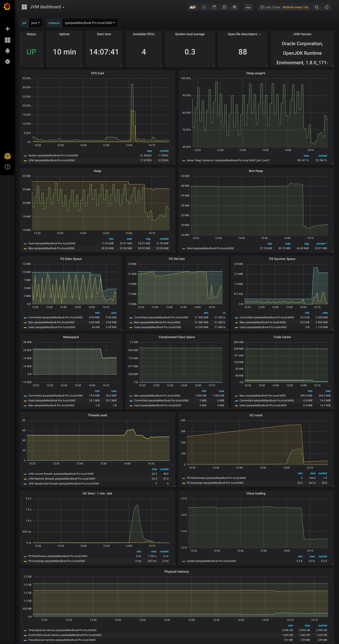Viewport: 339px width, 644px height.
Task: Open the dashboard settings gear
Action: [234, 7]
